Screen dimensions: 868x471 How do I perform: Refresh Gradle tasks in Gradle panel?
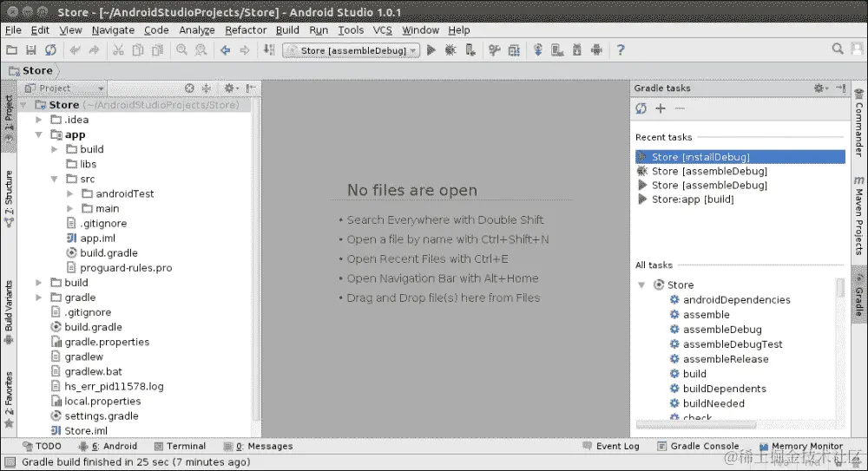641,108
